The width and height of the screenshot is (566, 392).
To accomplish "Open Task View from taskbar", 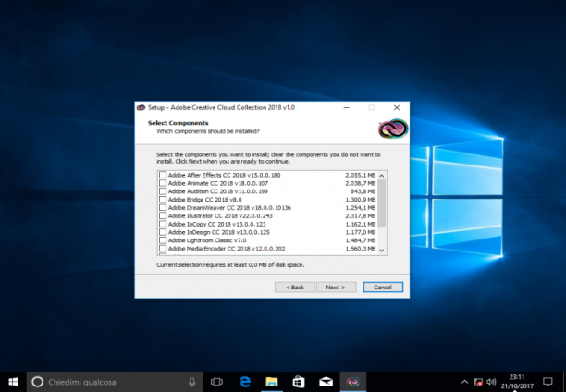I will point(216,382).
